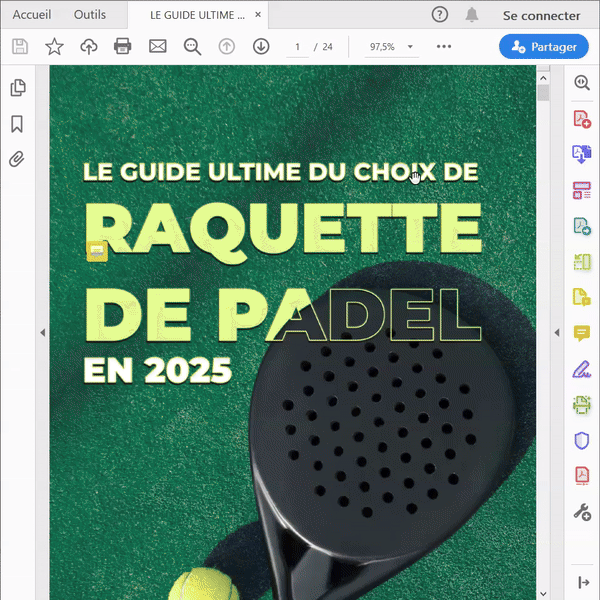Open the help question mark
This screenshot has height=600, width=600.
(x=440, y=15)
